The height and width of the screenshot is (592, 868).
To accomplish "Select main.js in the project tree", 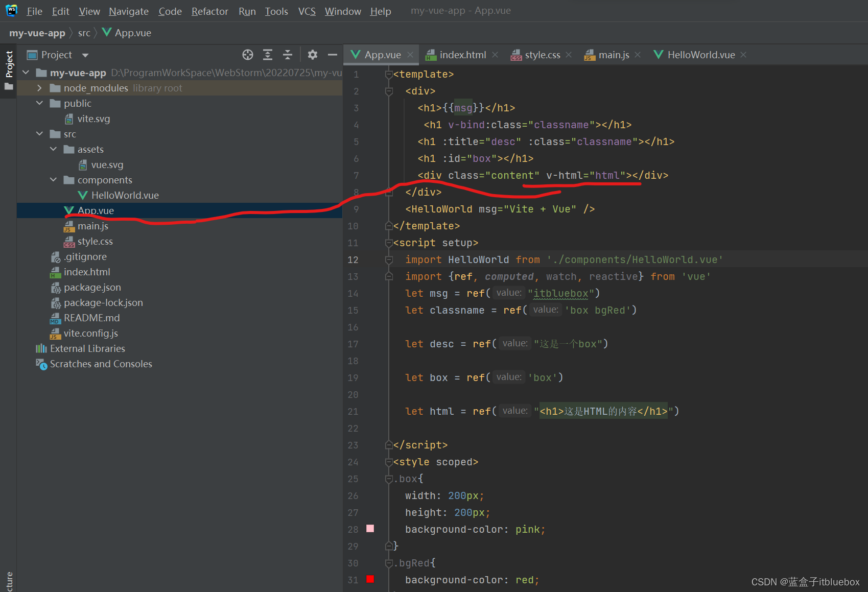I will [x=92, y=226].
